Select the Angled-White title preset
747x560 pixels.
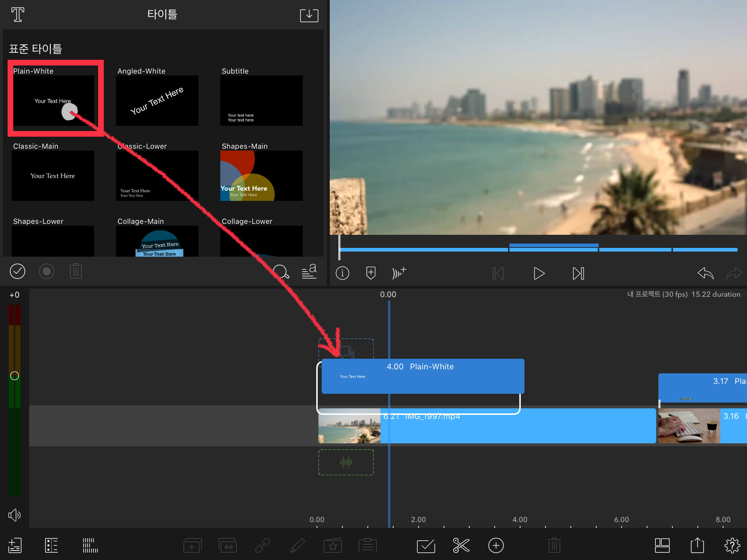157,100
